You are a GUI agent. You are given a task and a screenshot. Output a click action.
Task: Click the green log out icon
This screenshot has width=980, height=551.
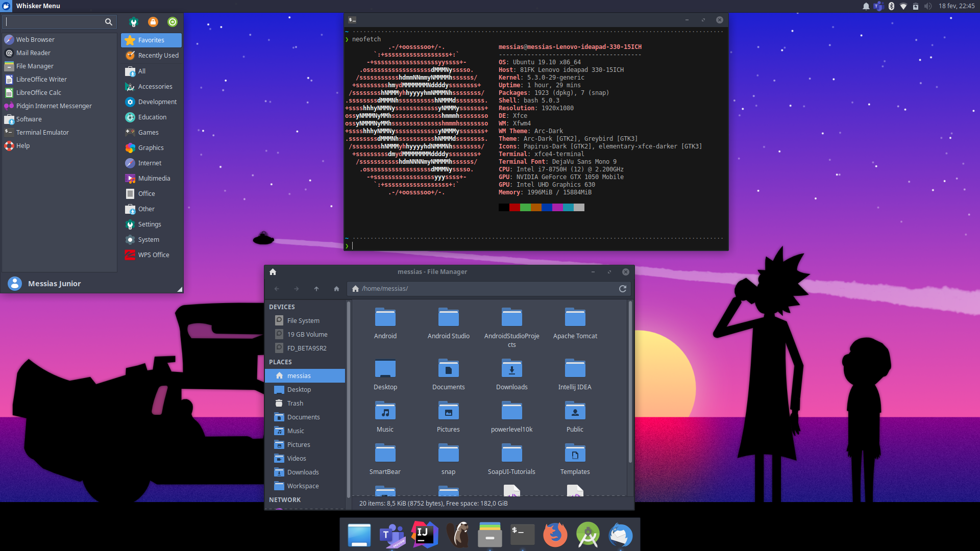pos(173,22)
